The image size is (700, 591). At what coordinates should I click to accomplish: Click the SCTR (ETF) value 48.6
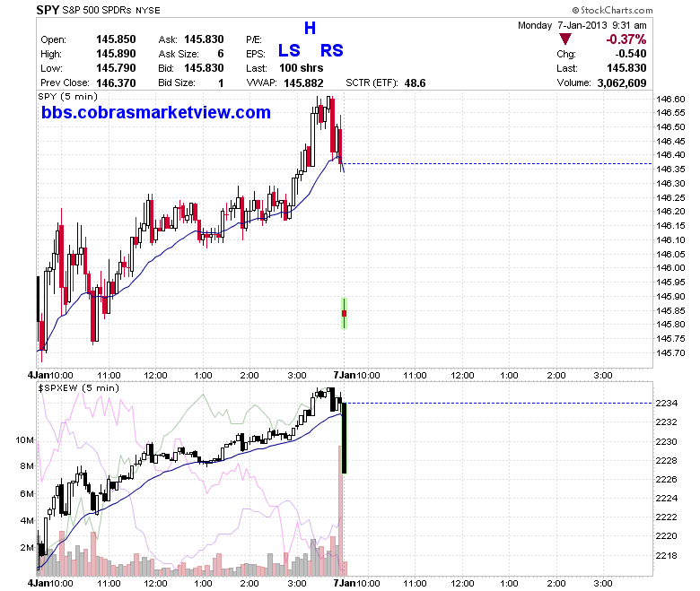click(x=415, y=83)
